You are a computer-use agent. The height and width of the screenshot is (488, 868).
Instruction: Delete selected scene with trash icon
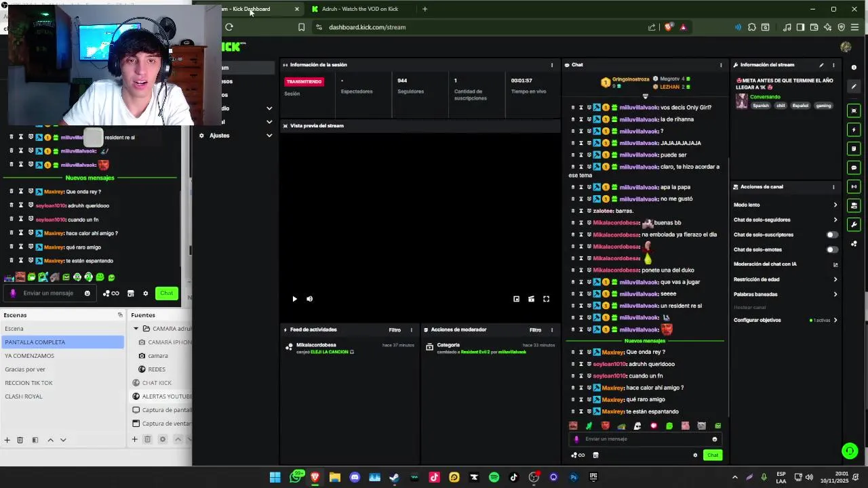tap(20, 440)
